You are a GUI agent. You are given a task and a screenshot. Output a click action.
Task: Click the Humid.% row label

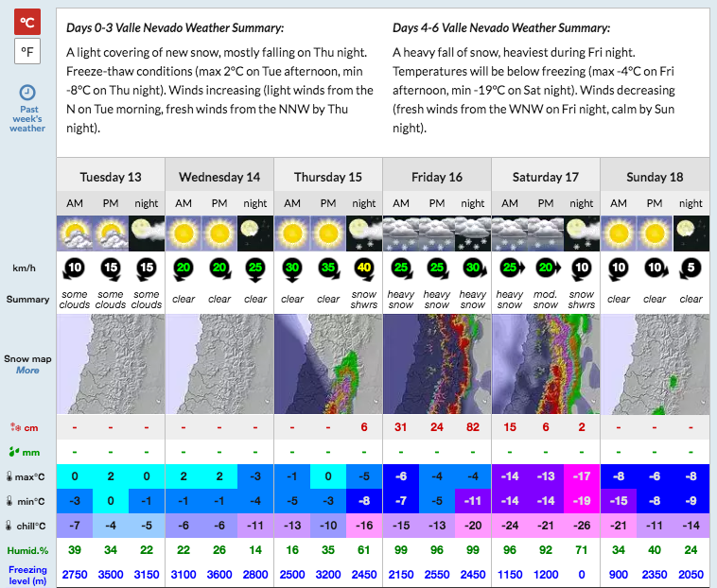click(x=27, y=550)
